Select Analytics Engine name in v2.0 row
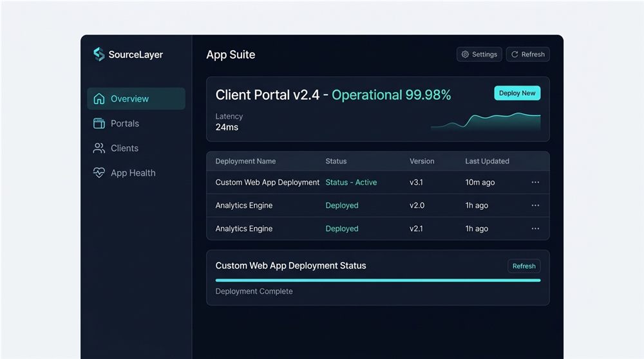This screenshot has width=644, height=359. [244, 205]
